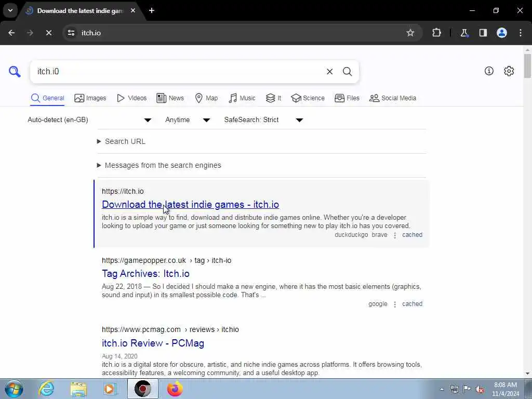Click the 'brave' engine label
This screenshot has height=399, width=532.
(379, 235)
